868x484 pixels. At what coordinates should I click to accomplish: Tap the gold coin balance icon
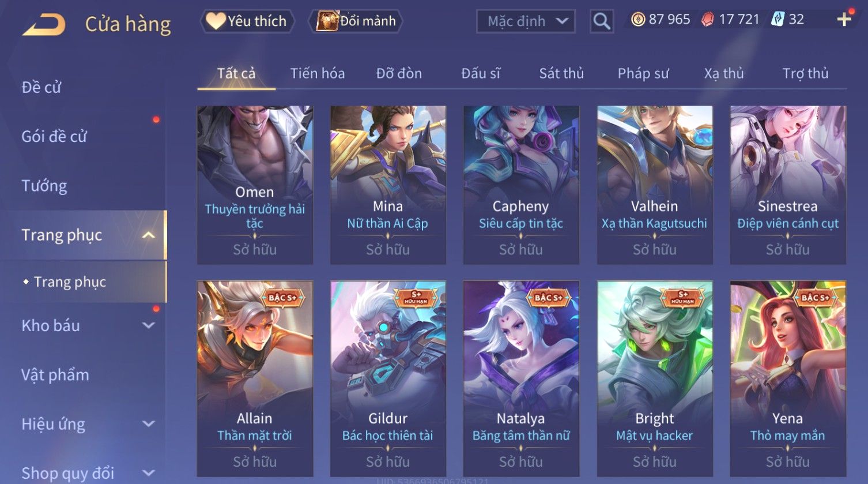[638, 20]
